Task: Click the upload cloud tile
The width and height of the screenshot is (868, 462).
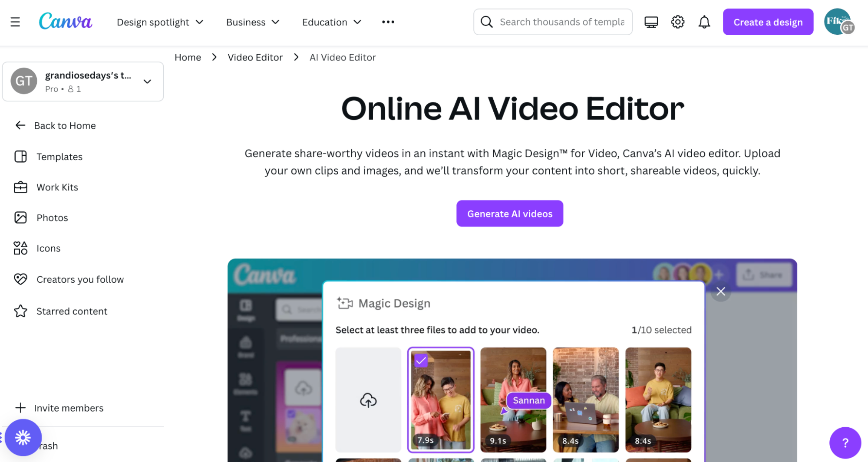Action: point(368,400)
